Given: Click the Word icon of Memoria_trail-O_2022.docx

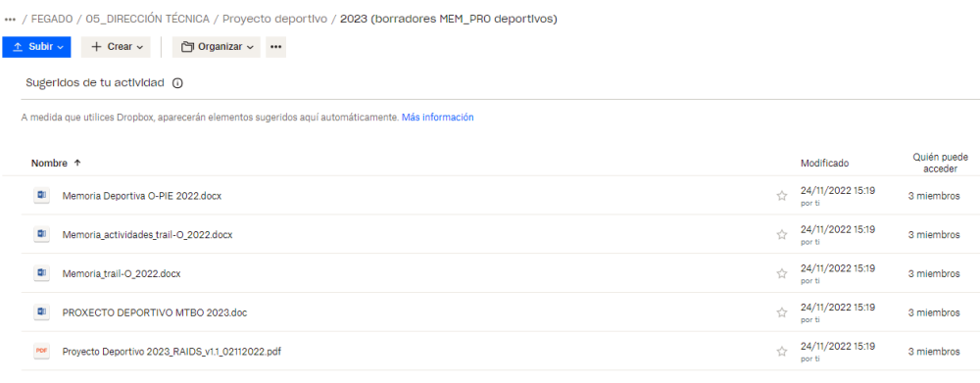Looking at the screenshot, I should coord(41,273).
